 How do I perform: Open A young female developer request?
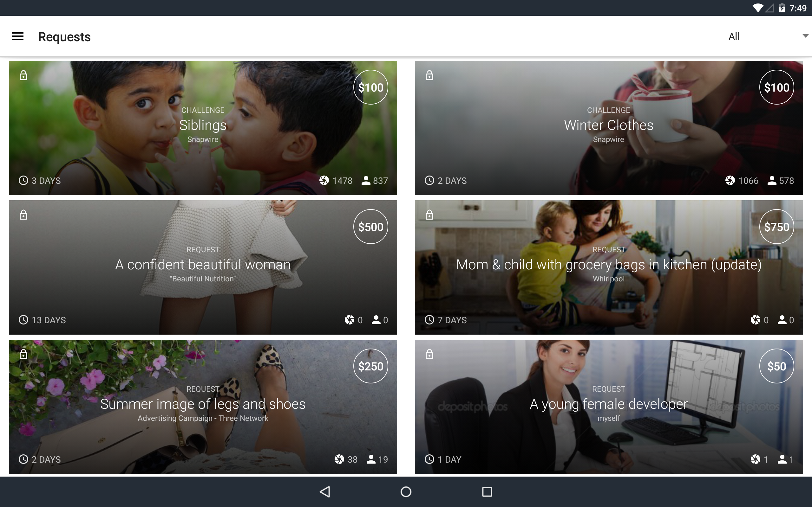point(608,404)
